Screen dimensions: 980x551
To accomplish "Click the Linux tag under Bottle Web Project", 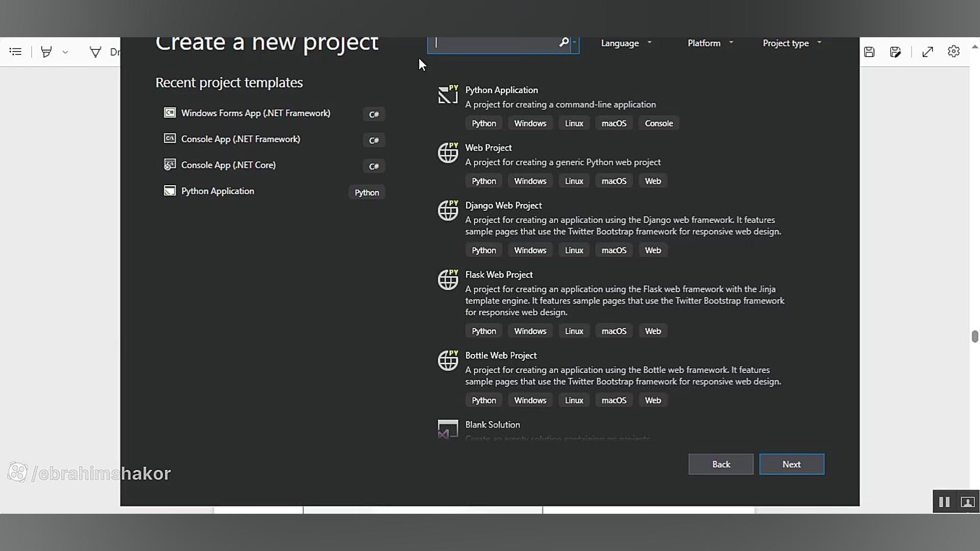I will (574, 400).
